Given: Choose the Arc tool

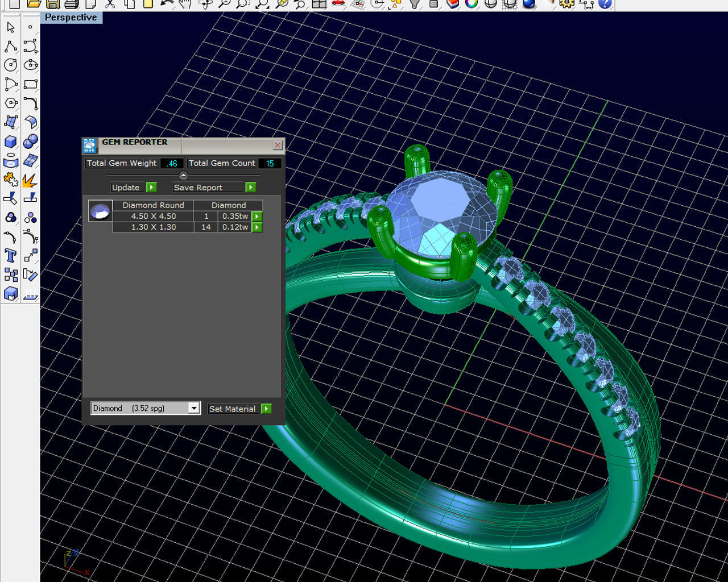Looking at the screenshot, I should coord(11,84).
